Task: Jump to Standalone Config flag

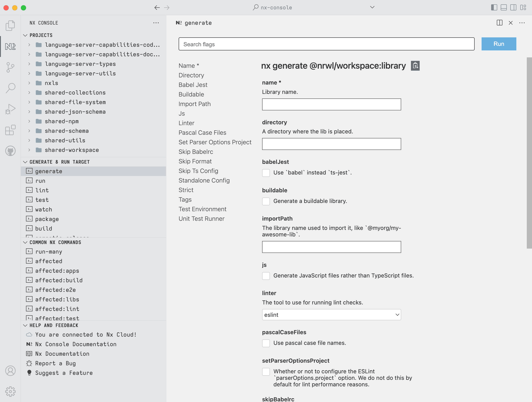Action: tap(204, 180)
